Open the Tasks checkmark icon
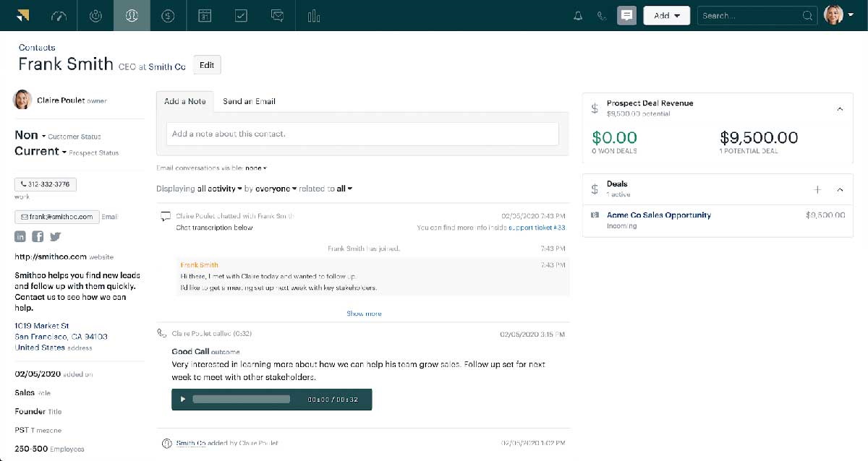868x461 pixels. tap(241, 15)
